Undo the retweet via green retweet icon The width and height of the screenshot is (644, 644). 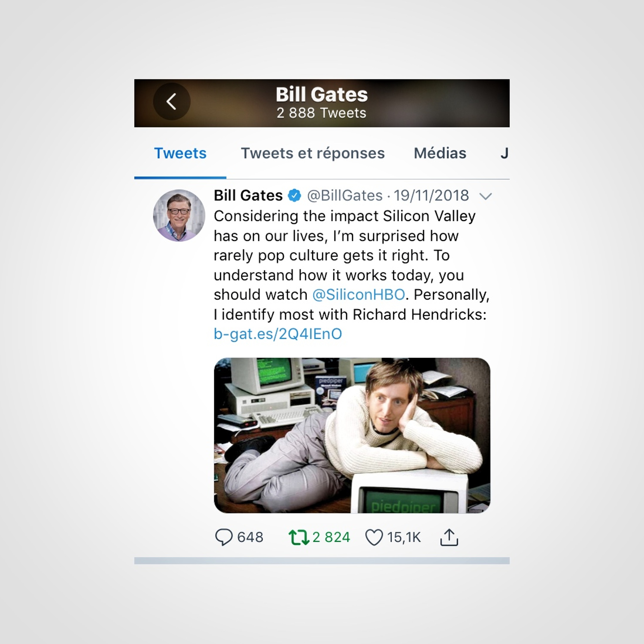pyautogui.click(x=299, y=537)
